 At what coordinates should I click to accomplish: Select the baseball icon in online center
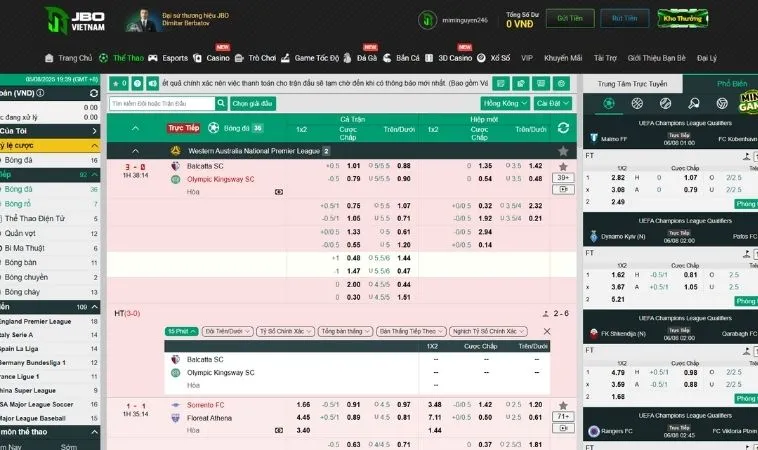[665, 103]
